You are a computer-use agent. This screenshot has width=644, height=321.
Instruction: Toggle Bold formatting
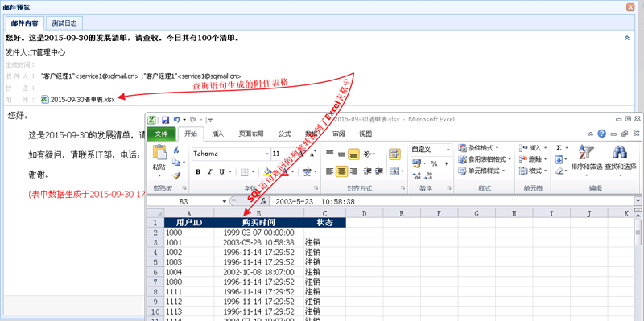click(198, 171)
